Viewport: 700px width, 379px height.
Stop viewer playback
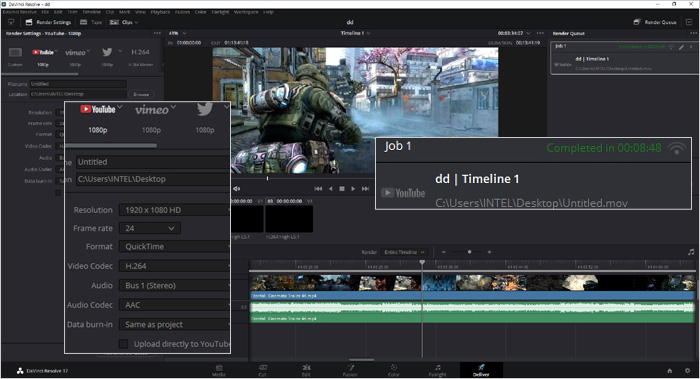(x=342, y=189)
